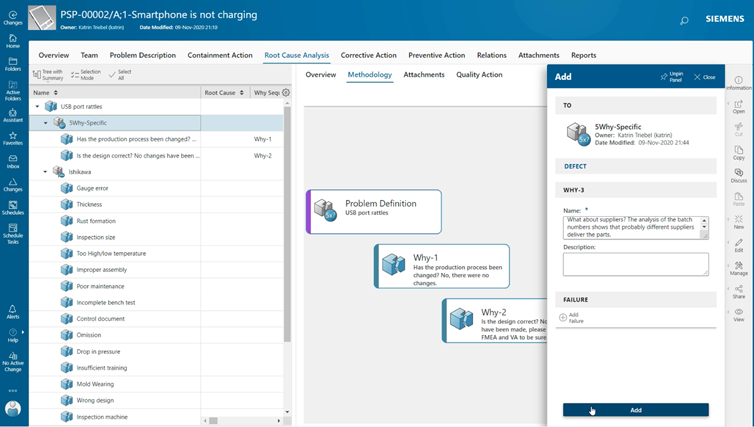Click Select All in tree toolbar

click(x=120, y=75)
